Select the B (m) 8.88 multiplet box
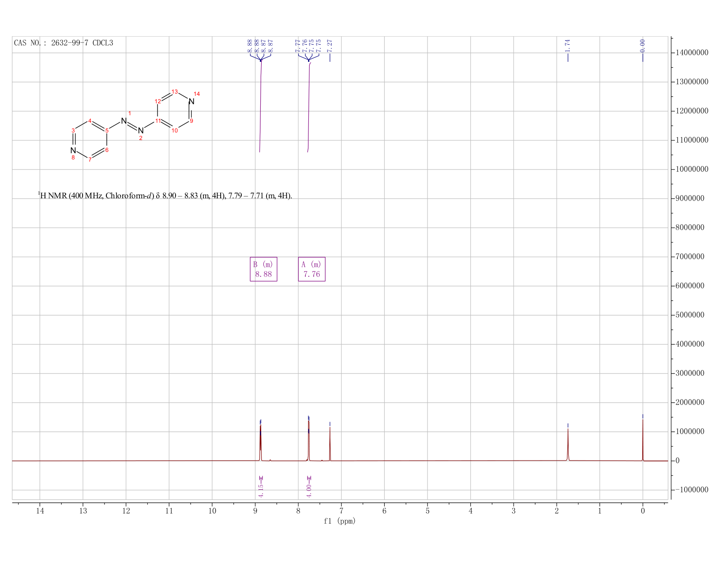 [x=263, y=269]
